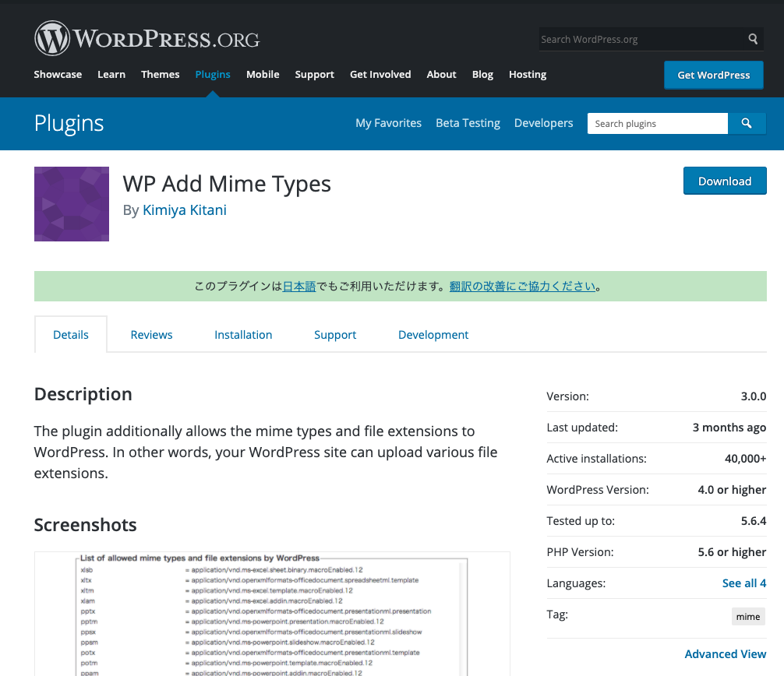This screenshot has width=784, height=676.
Task: Open Themes in the top navigation
Action: pyautogui.click(x=161, y=75)
